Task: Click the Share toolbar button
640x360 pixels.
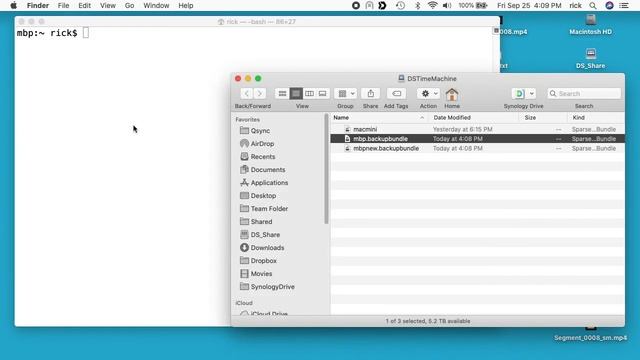Action: (371, 93)
